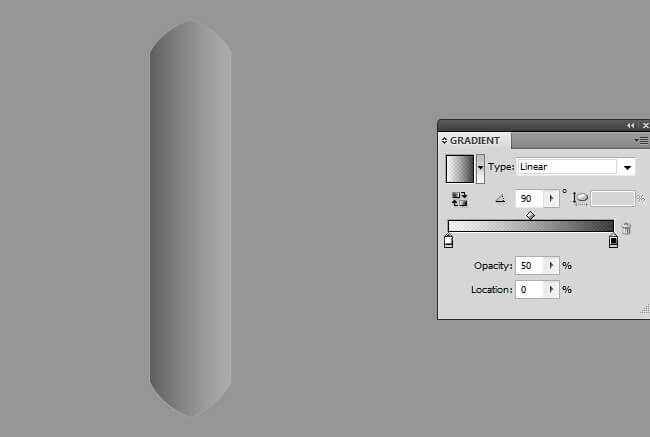Select the gradient-filled rounded shape on the canvas
The image size is (650, 437).
click(190, 218)
